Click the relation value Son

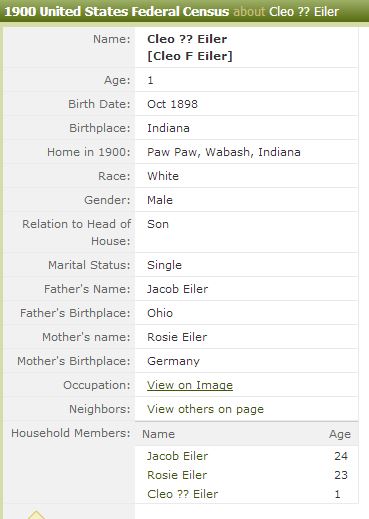click(x=158, y=224)
